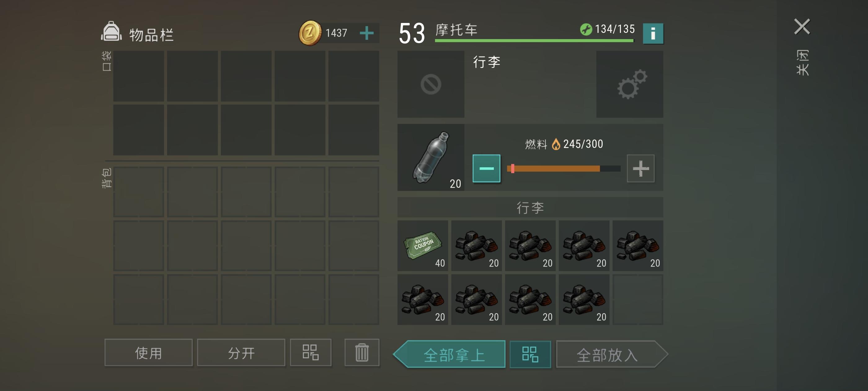Select the ration coupon item
Viewport: 868px width, 391px height.
pyautogui.click(x=423, y=245)
